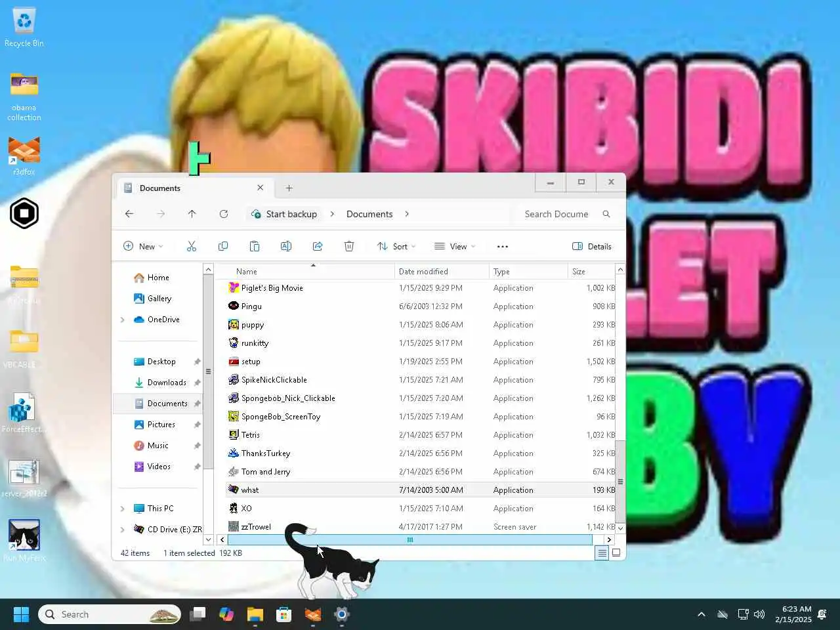Sort by Name column header

306,271
